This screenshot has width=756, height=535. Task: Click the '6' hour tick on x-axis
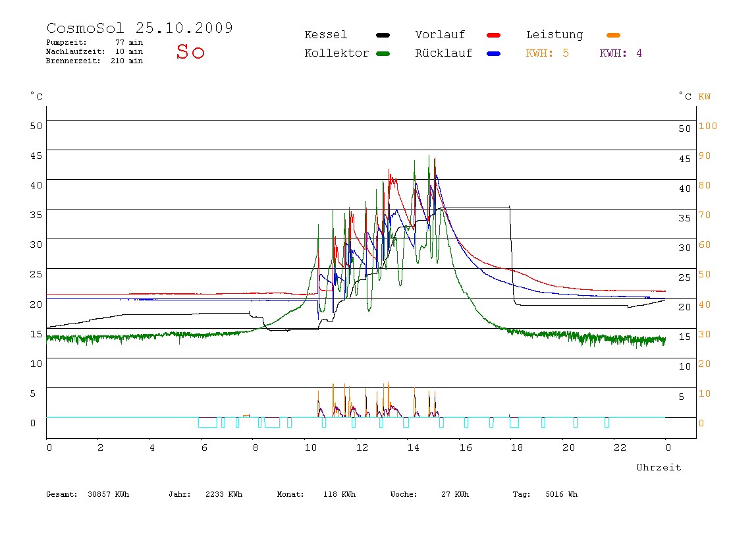click(x=204, y=447)
